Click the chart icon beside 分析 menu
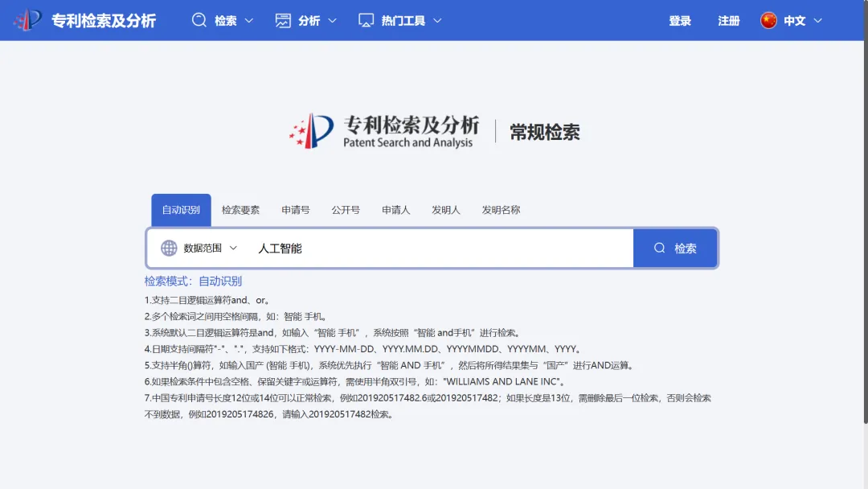Image resolution: width=868 pixels, height=489 pixels. 283,20
